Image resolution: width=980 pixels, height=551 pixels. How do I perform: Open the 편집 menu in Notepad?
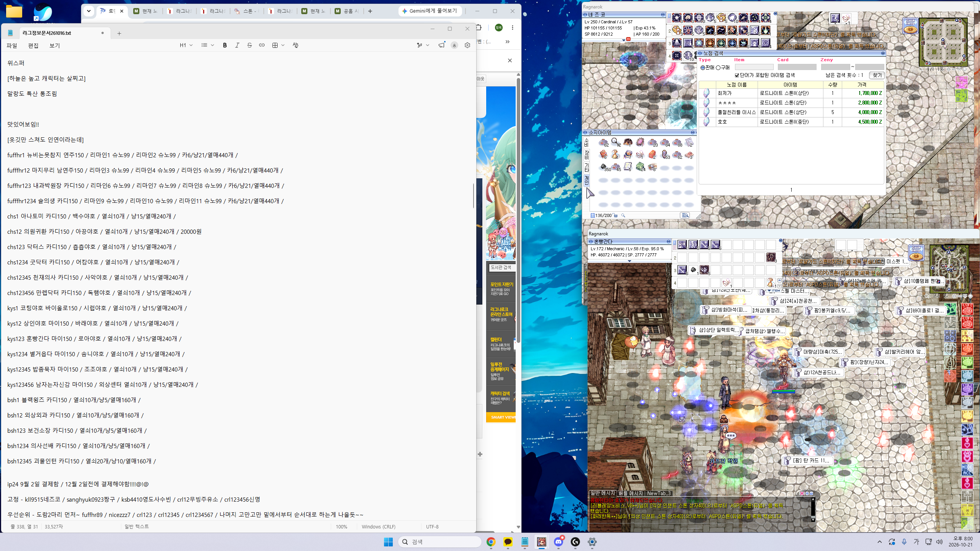click(33, 46)
